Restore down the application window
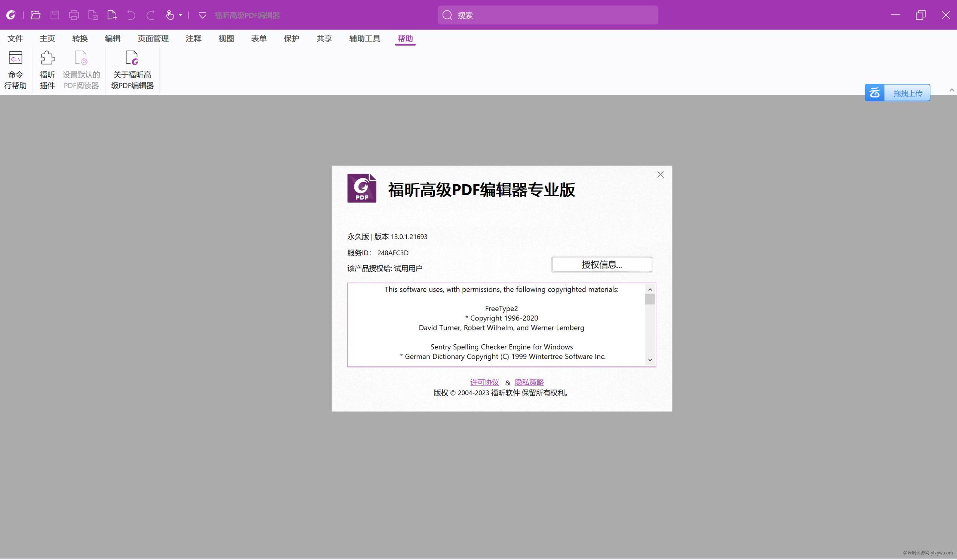The image size is (957, 560). click(x=920, y=15)
